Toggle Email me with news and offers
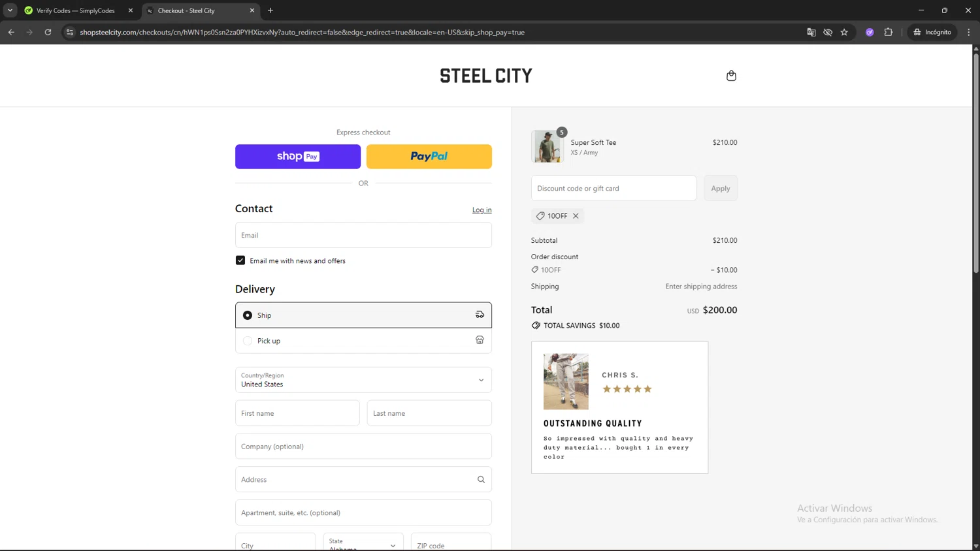The width and height of the screenshot is (980, 551). tap(240, 260)
